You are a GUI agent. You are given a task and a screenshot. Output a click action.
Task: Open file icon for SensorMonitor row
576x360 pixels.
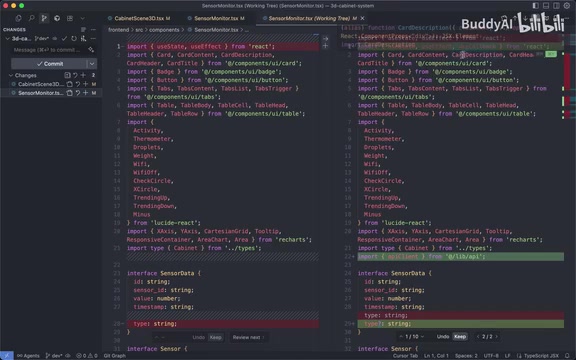[x=69, y=93]
